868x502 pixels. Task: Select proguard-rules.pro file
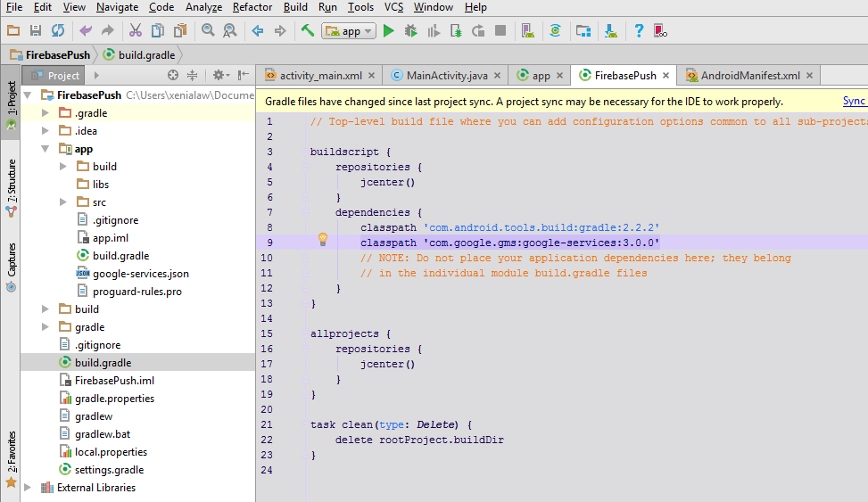tap(129, 292)
